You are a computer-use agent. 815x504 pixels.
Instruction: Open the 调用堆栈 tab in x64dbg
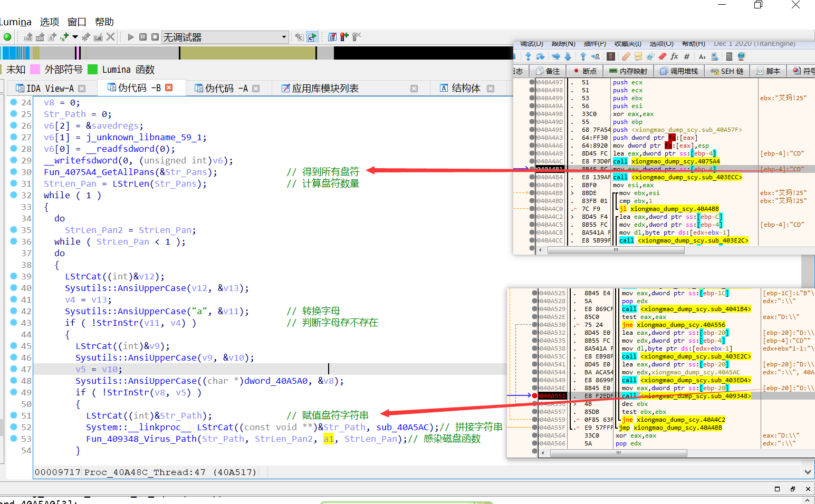pyautogui.click(x=678, y=71)
